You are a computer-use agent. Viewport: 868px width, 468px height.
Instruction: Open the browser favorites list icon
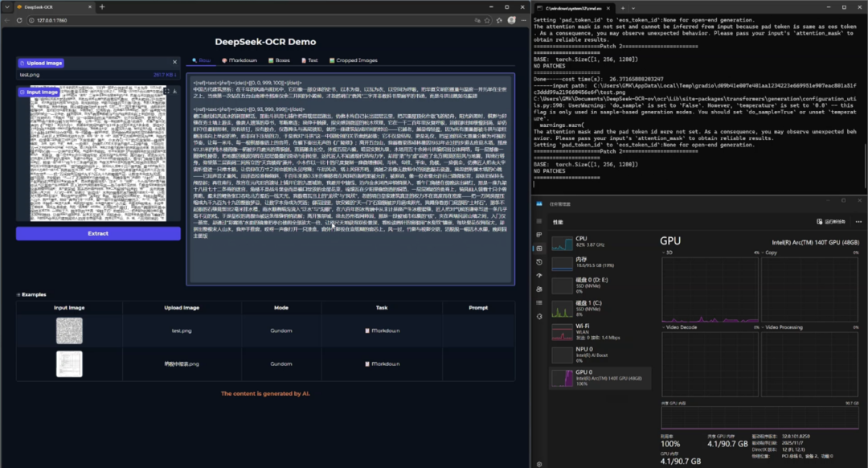click(499, 20)
